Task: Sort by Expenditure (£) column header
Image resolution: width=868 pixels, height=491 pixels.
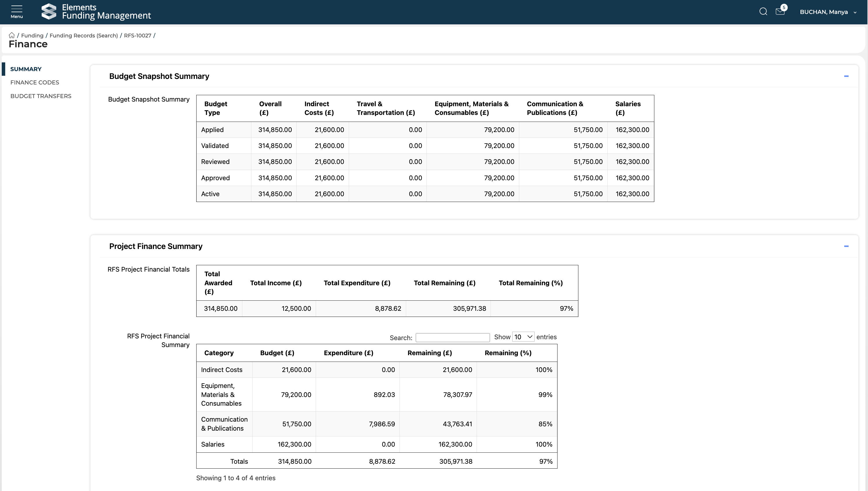Action: (348, 353)
